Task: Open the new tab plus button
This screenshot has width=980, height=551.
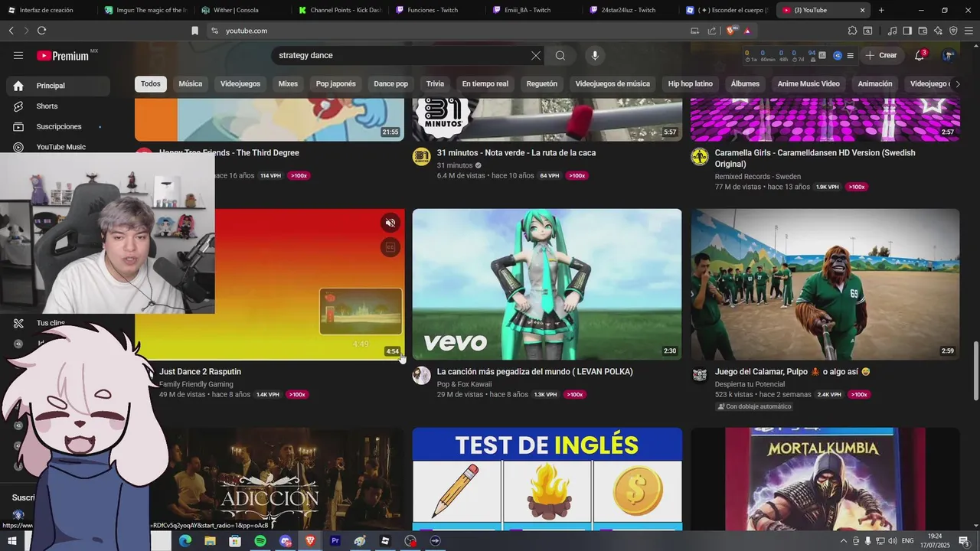Action: click(881, 10)
